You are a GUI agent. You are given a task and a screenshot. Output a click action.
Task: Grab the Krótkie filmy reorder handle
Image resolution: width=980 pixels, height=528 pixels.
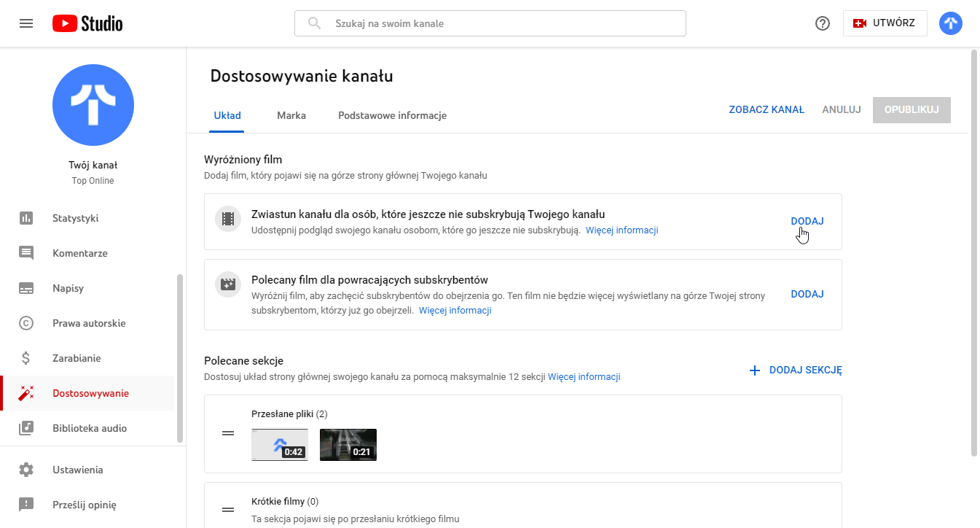click(x=228, y=510)
